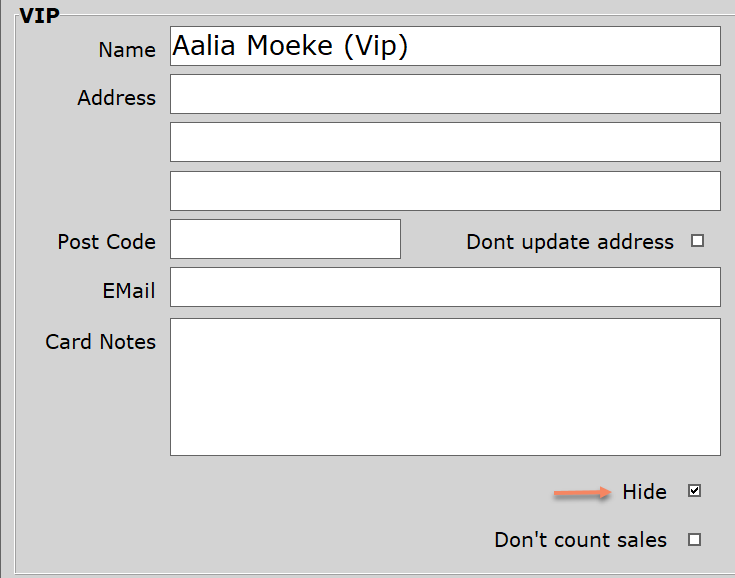Click inside the Card Notes text area
Viewport: 735px width, 578px height.
tap(445, 387)
